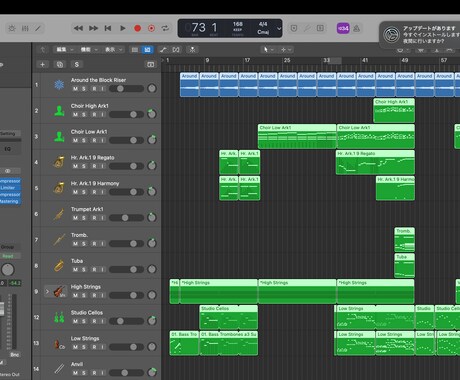Open the pointer tool dropdown menu
This screenshot has height=380, width=460.
click(x=268, y=50)
